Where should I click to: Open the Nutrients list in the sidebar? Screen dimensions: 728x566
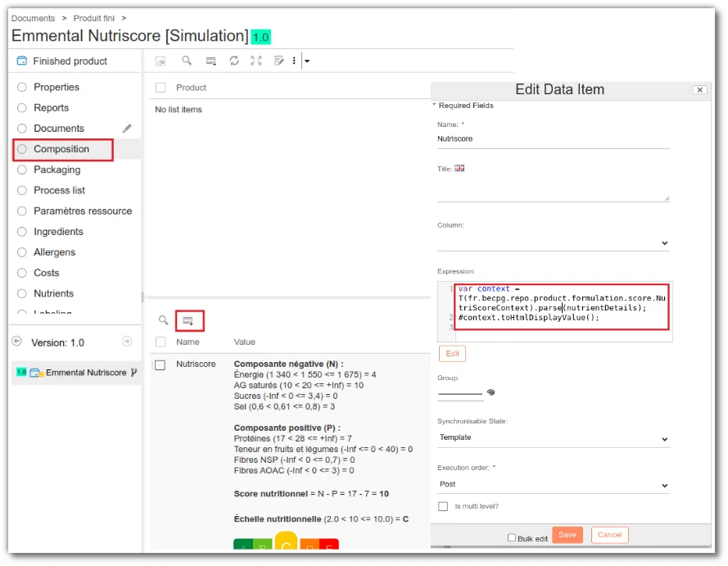click(x=53, y=294)
